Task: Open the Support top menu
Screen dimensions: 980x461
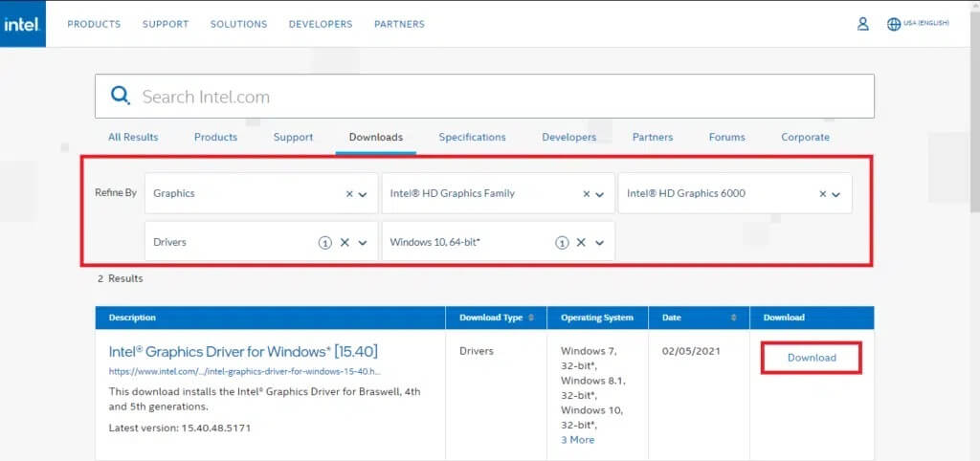Action: click(x=166, y=24)
